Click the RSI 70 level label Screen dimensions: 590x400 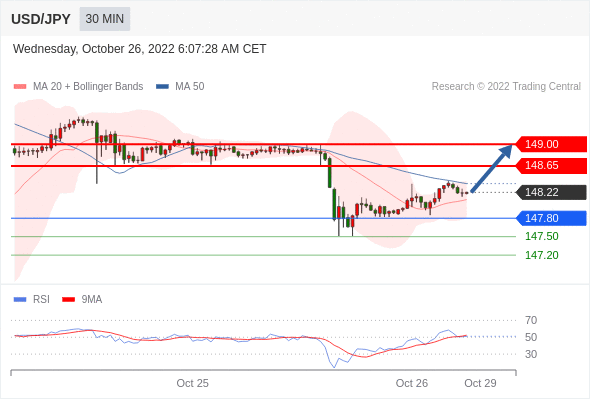531,320
